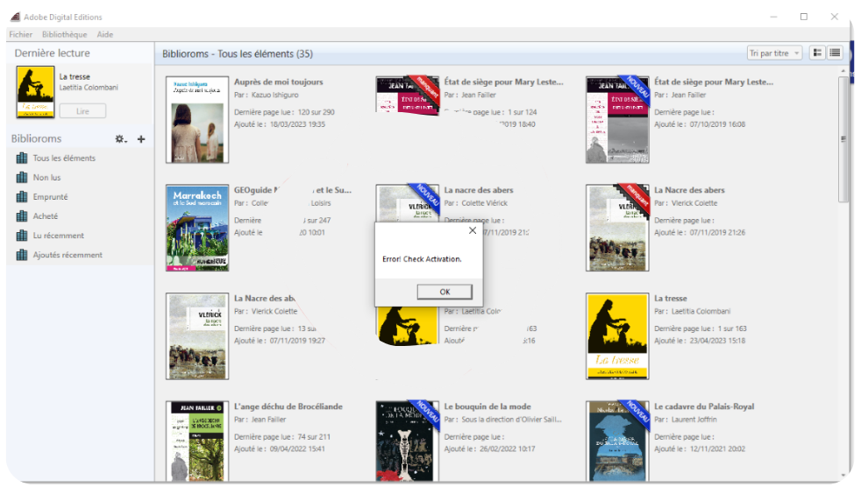Viewport: 868px width, 487px height.
Task: Select the 'Ajoutés récemment' bookshelf icon
Action: point(22,255)
